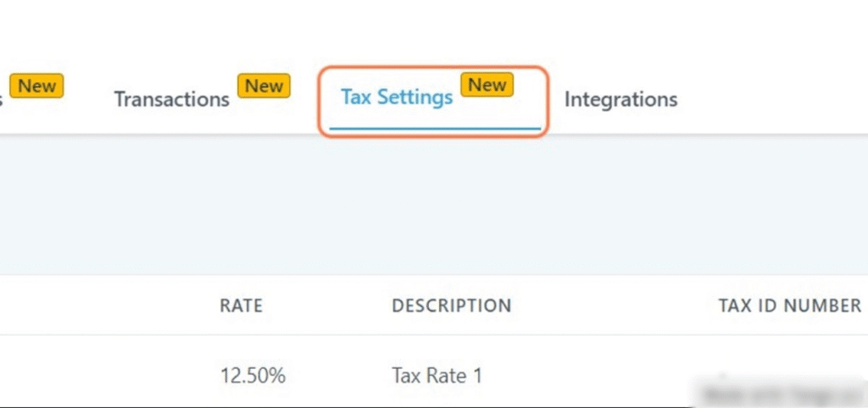Click the blue underline under Tax Settings
868x408 pixels.
pos(435,129)
